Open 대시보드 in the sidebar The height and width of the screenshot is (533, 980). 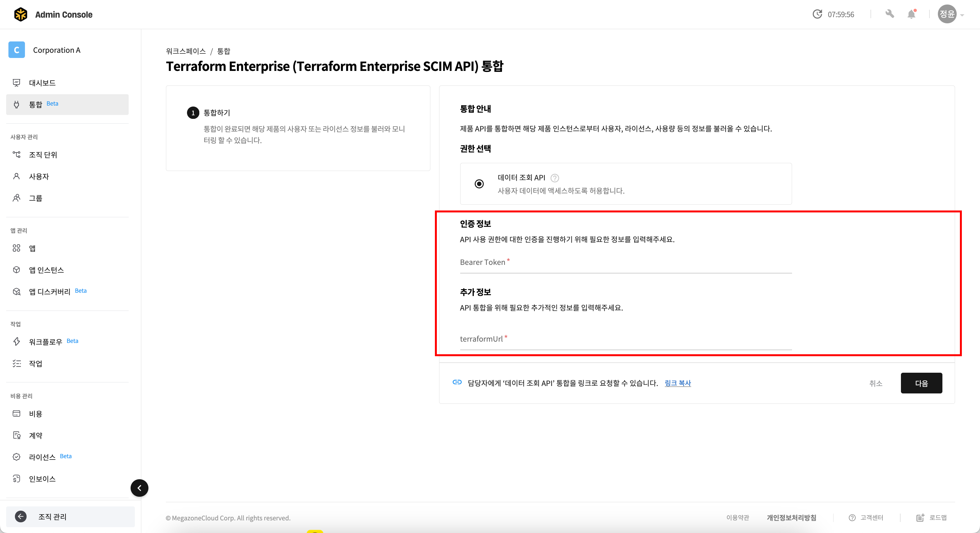pos(42,83)
